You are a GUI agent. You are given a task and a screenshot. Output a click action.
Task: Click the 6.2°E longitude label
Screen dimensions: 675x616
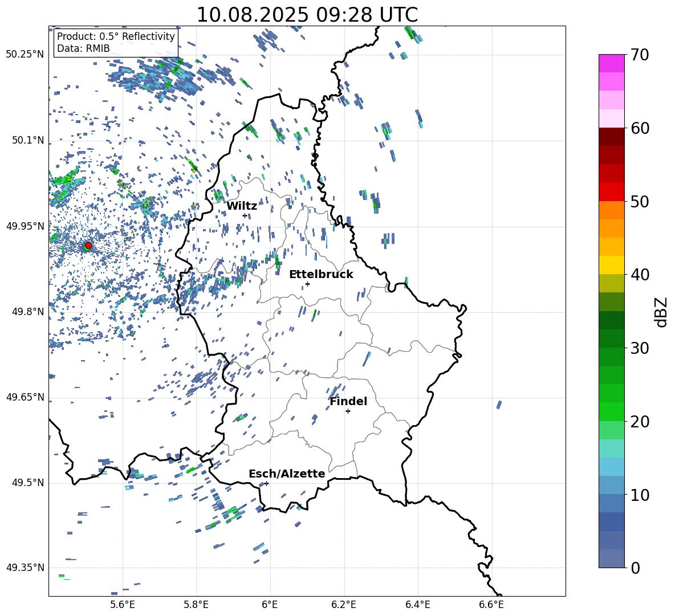click(344, 605)
